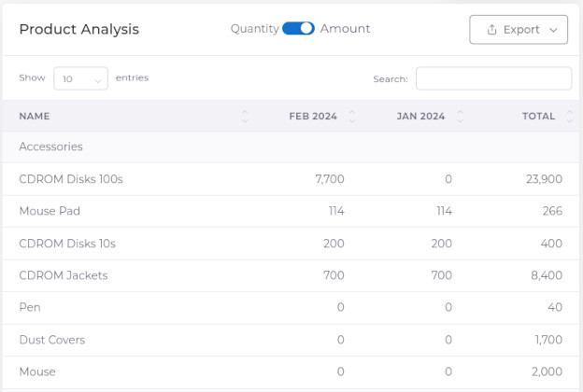This screenshot has width=583, height=392.
Task: Click the 23,900 total value
Action: [x=544, y=179]
